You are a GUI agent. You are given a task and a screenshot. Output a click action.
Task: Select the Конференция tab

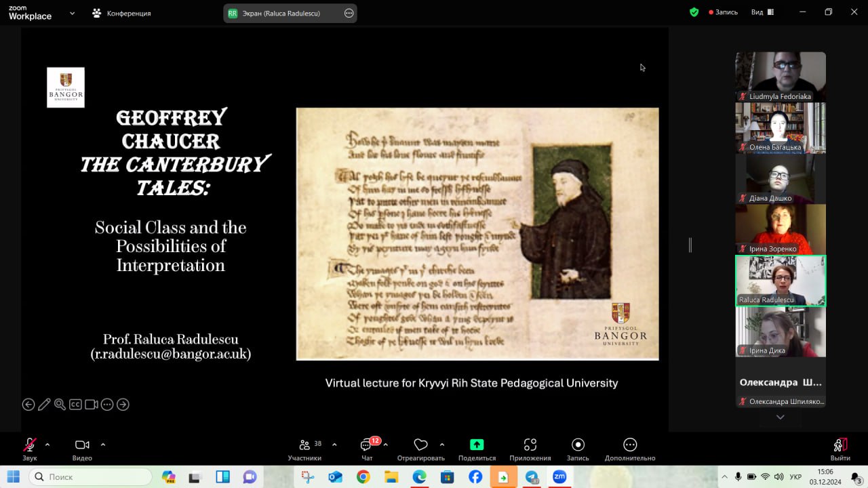tap(122, 13)
